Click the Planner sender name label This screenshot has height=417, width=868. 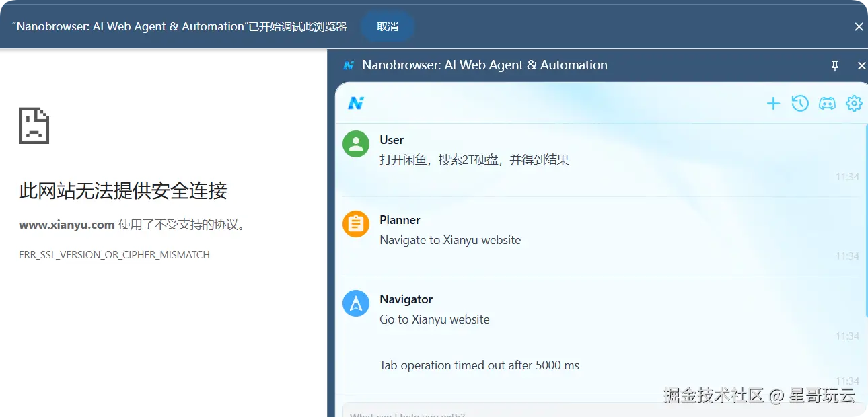[x=400, y=220]
